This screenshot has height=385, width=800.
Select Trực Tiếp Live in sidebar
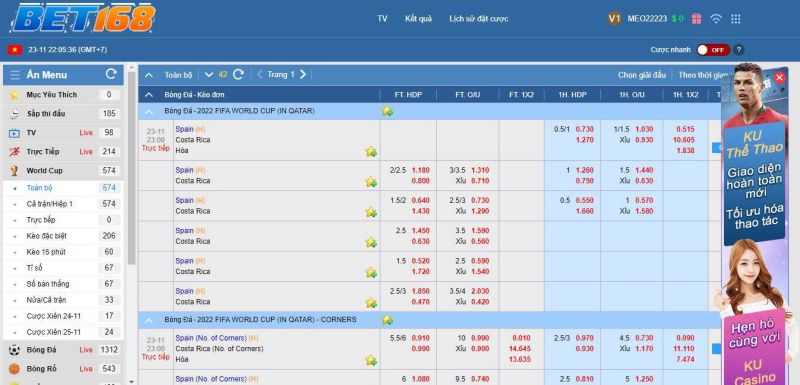(63, 151)
